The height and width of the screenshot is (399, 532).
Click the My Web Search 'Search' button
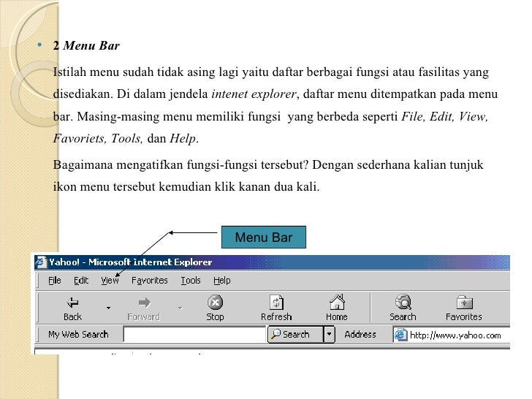coord(296,334)
